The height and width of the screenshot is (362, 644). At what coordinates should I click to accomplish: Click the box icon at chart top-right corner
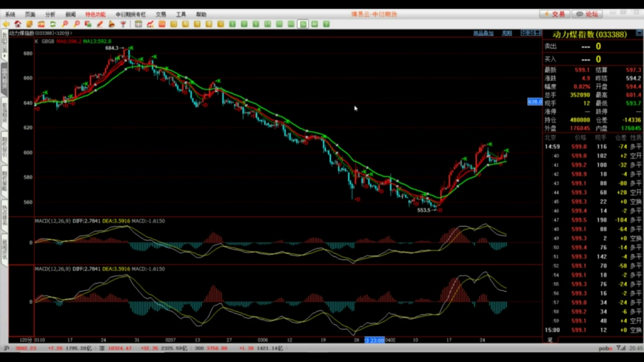point(538,33)
